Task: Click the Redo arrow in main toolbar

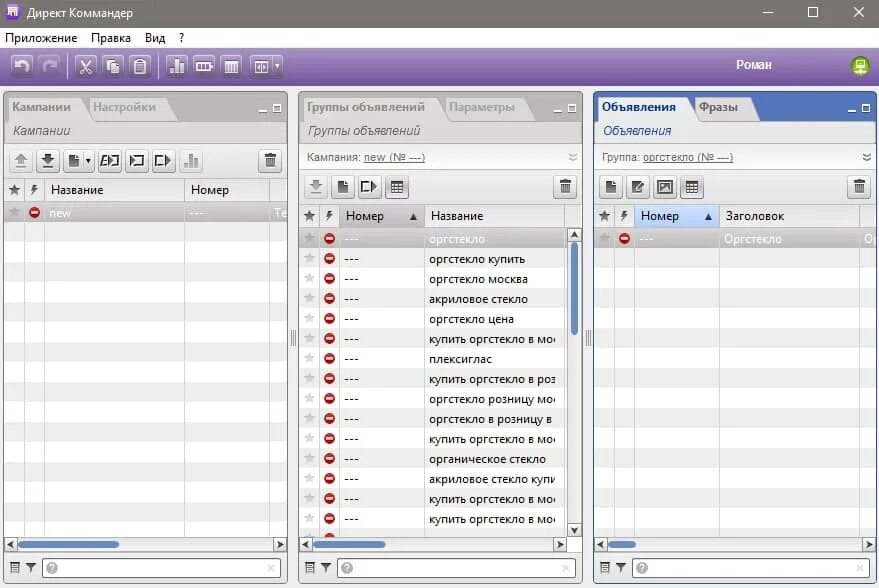Action: point(50,66)
